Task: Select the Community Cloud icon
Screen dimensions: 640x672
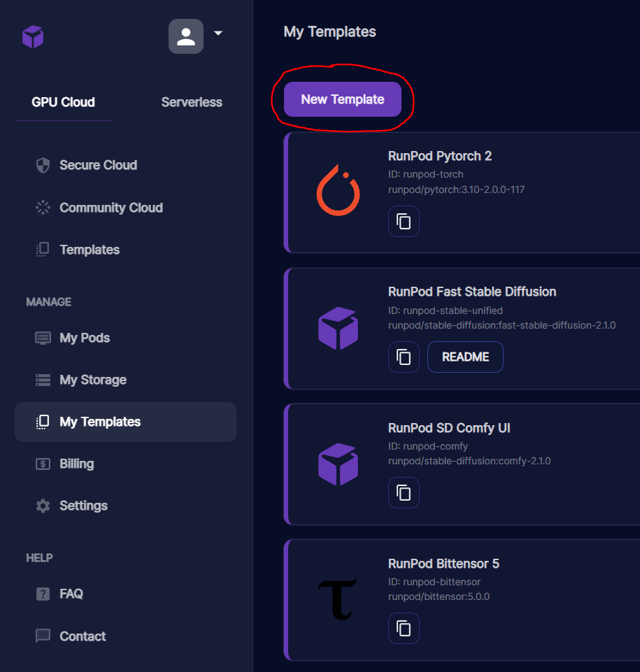Action: (43, 208)
